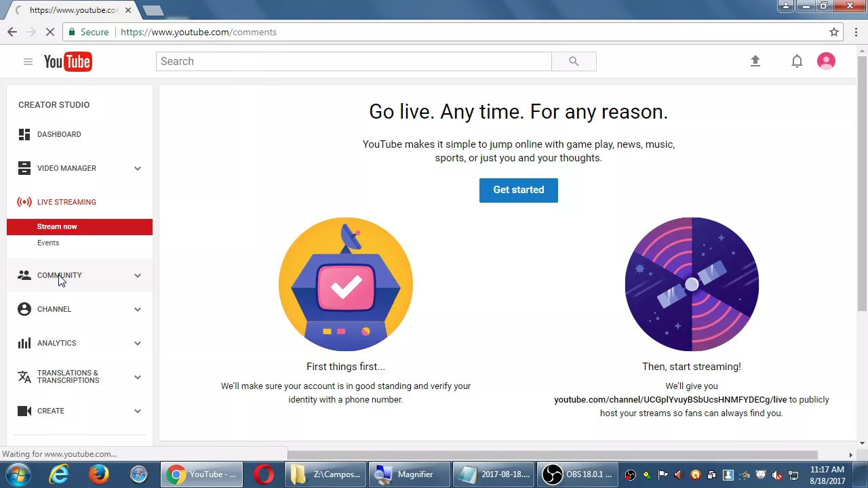Viewport: 868px width, 488px height.
Task: Open Opera from taskbar
Action: coord(264,474)
